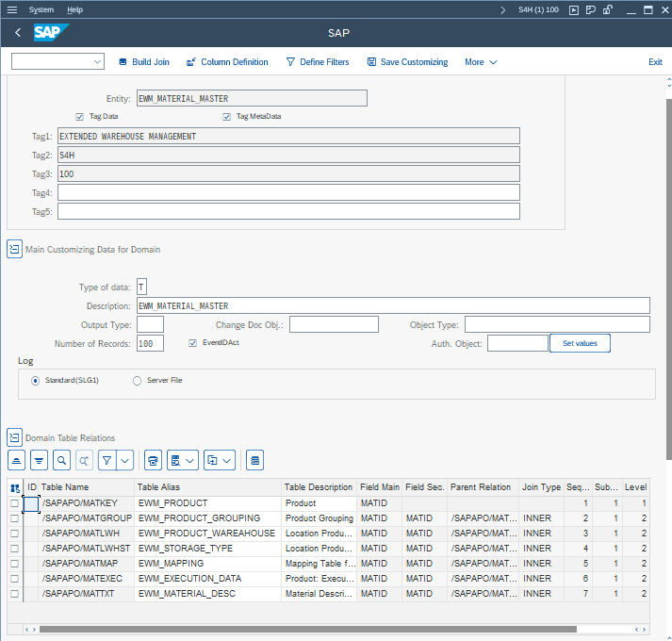The width and height of the screenshot is (672, 641).
Task: Open the command field dropdown
Action: coord(98,62)
